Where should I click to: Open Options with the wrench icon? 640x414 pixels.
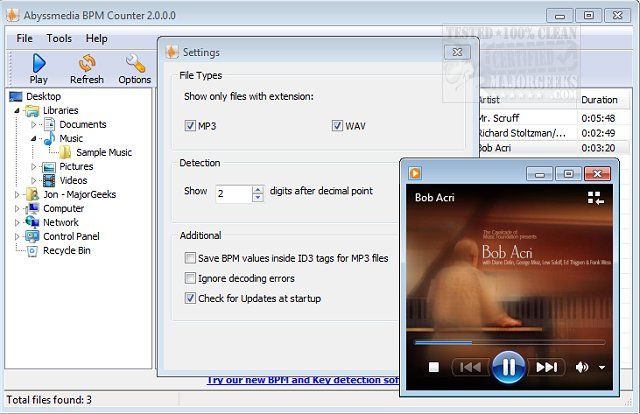tap(135, 64)
